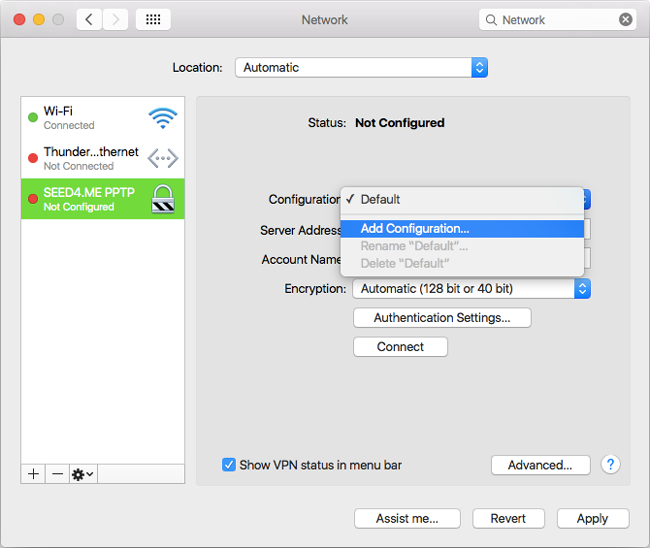Choose the Default configuration entry
Viewport: 650px width, 548px height.
point(380,199)
